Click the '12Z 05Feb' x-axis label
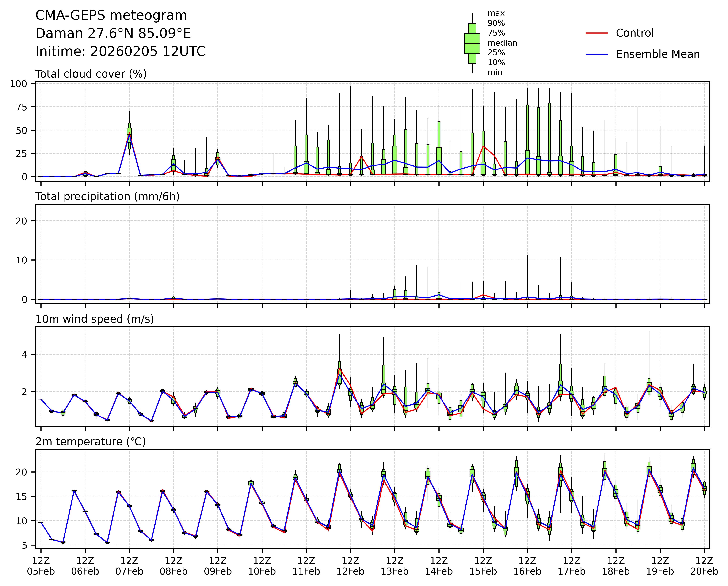This screenshot has height=586, width=728. [41, 566]
